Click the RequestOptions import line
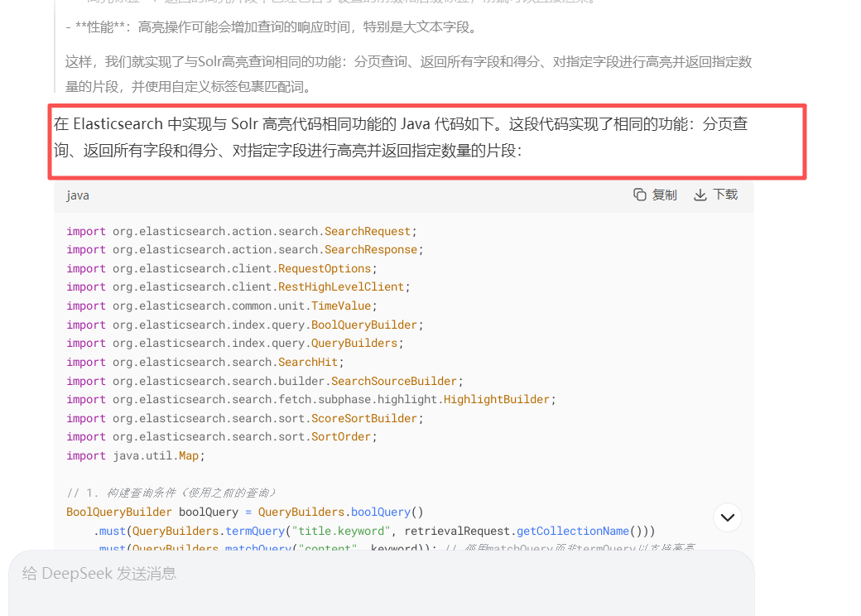The image size is (861, 616). [222, 268]
